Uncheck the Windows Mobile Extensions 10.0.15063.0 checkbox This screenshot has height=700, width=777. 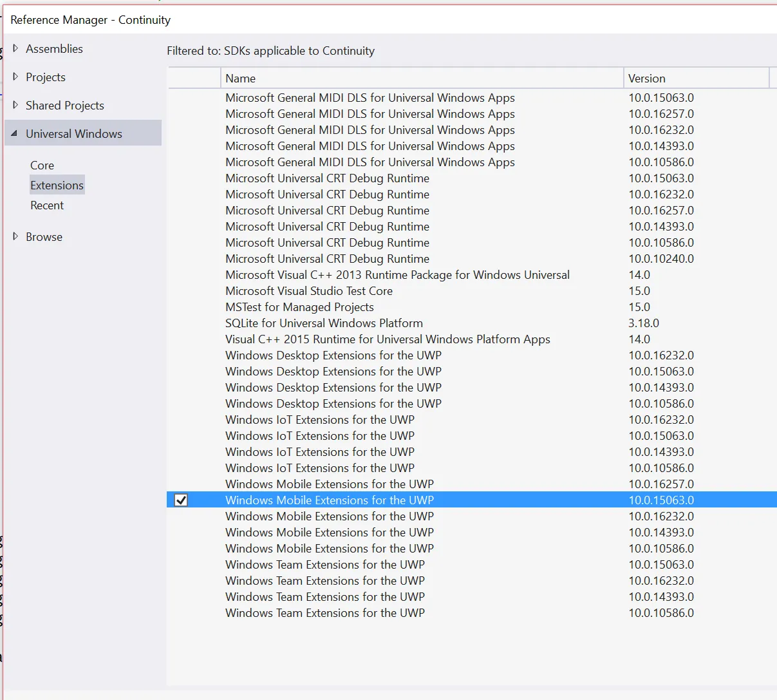[181, 500]
